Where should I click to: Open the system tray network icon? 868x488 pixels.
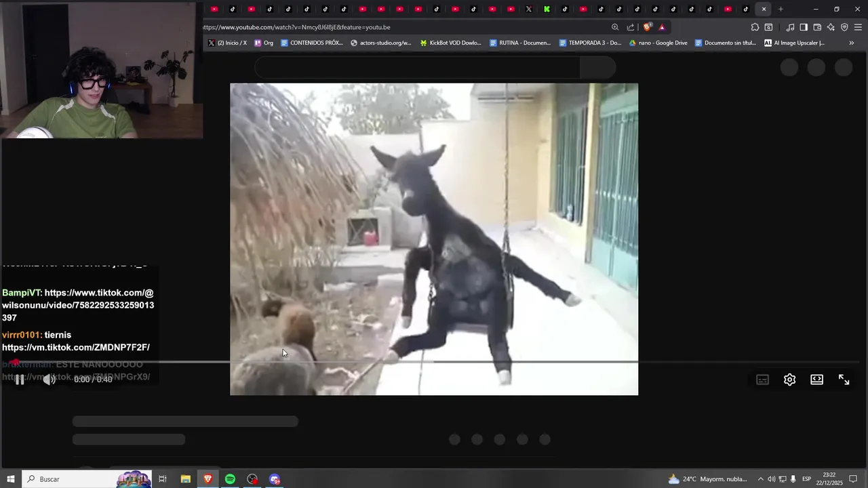782,479
